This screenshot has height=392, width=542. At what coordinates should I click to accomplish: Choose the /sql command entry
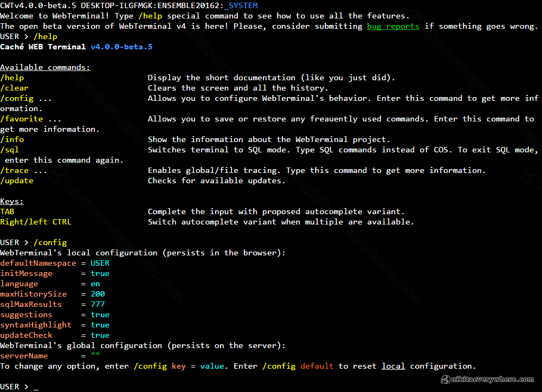[x=10, y=150]
